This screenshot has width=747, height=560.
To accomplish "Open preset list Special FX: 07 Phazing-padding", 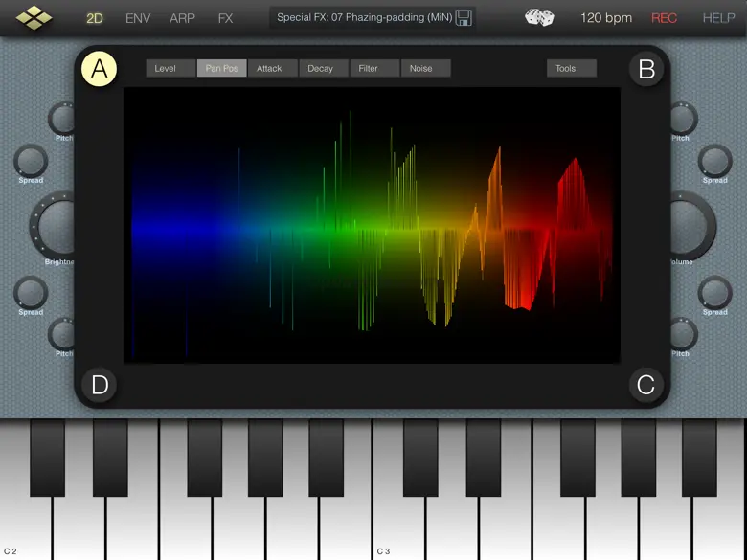I will point(365,17).
